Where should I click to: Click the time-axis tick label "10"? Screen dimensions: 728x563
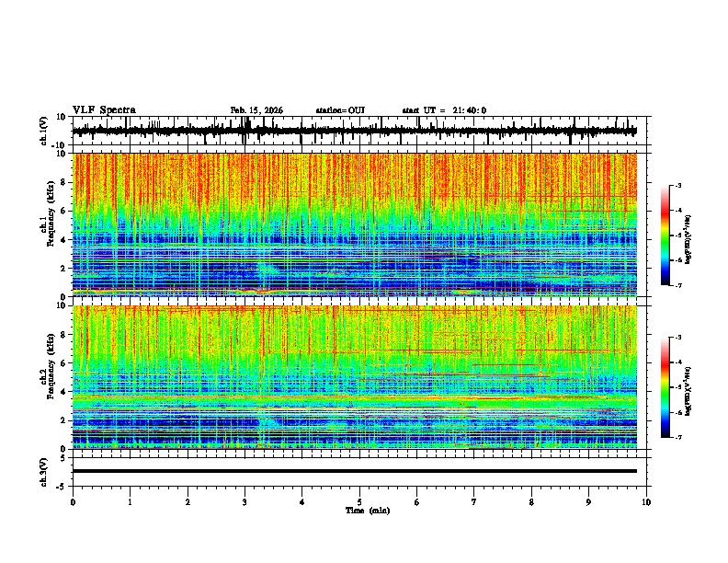[646, 502]
